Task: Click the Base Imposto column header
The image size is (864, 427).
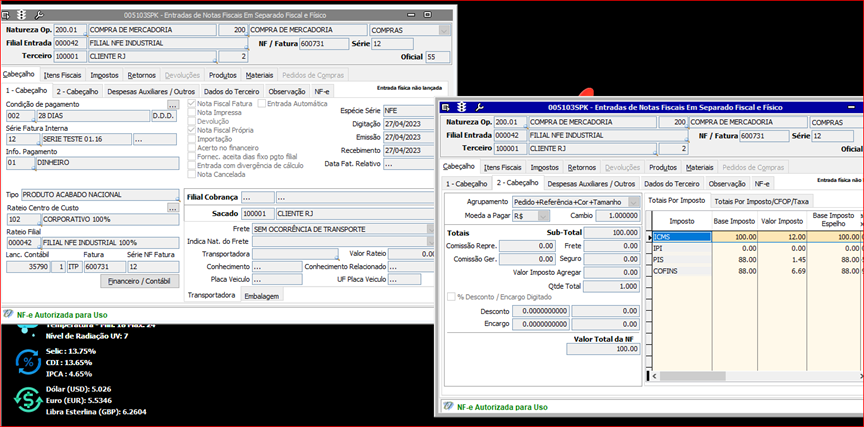Action: tap(735, 221)
